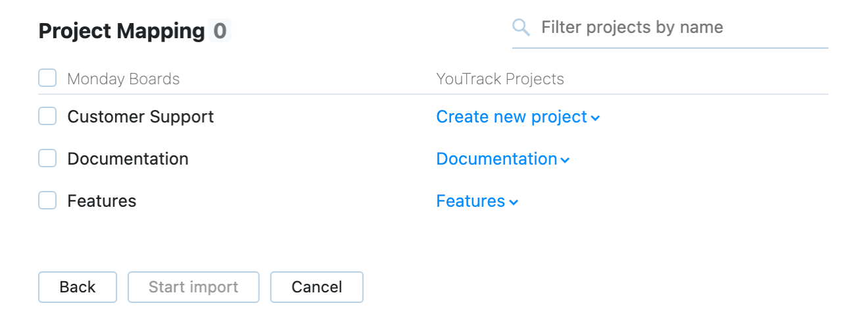Click the Features board name label
Viewport: 868px width, 324px height.
102,202
